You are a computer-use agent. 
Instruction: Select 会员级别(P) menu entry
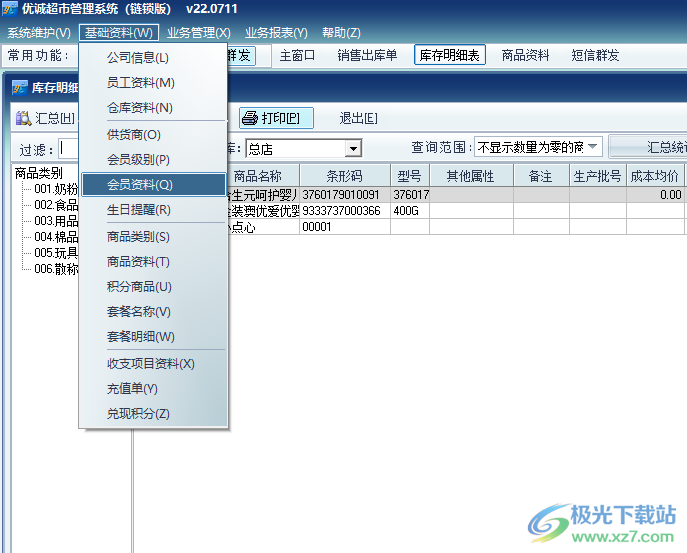tap(153, 160)
